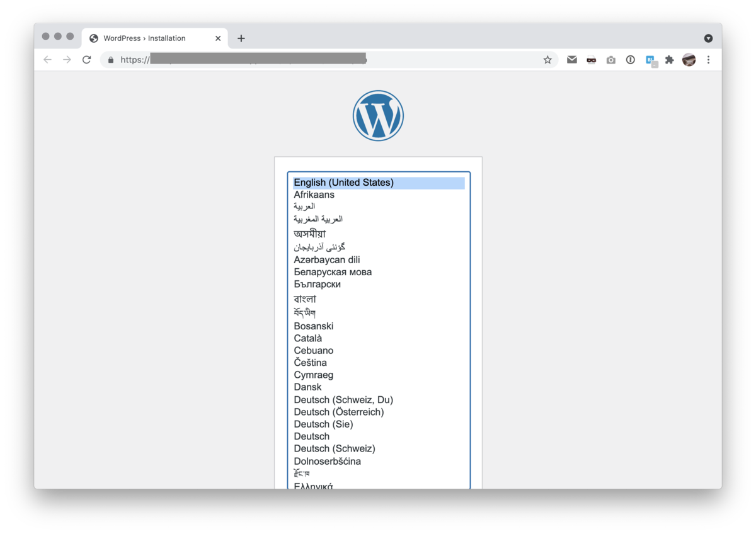The image size is (756, 534).
Task: Select Azərbaycan dili language
Action: point(379,259)
